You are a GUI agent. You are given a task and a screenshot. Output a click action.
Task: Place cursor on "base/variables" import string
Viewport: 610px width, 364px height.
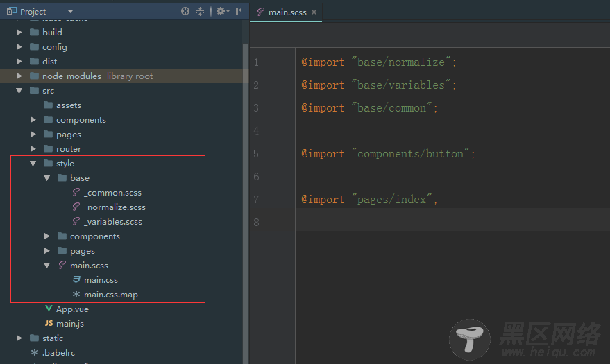point(400,85)
